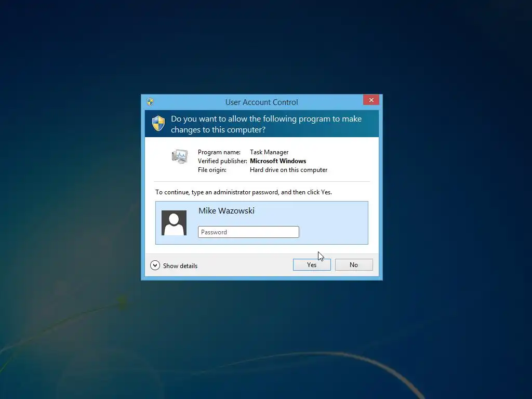The image size is (532, 399).
Task: Focus the Password input field
Action: [248, 232]
